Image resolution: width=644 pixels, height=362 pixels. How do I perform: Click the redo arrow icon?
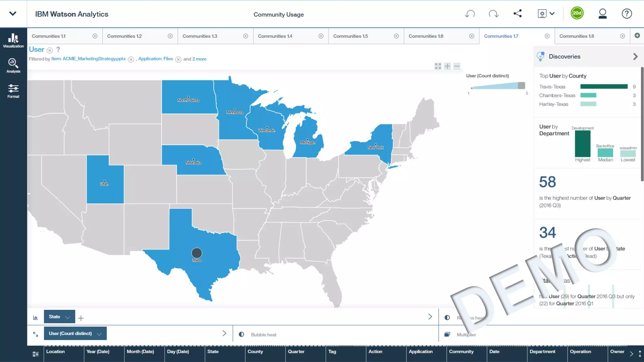point(493,14)
